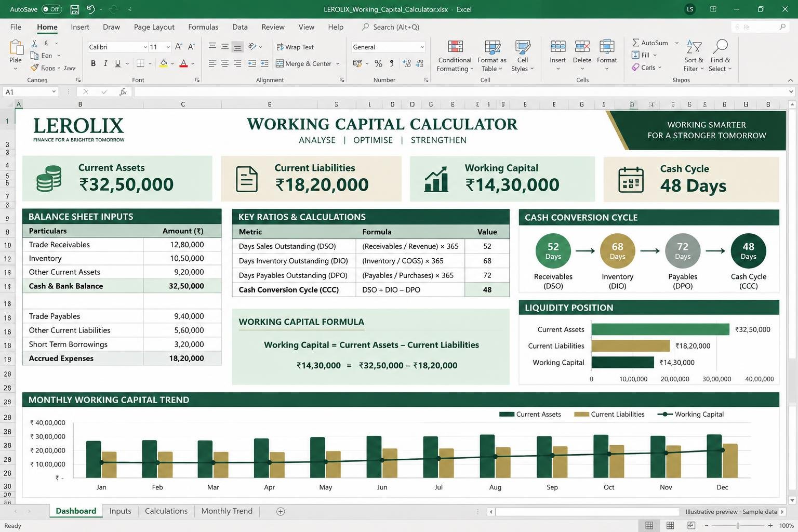Open the Page Layout ribbon tab
This screenshot has height=532, width=798.
(x=154, y=27)
